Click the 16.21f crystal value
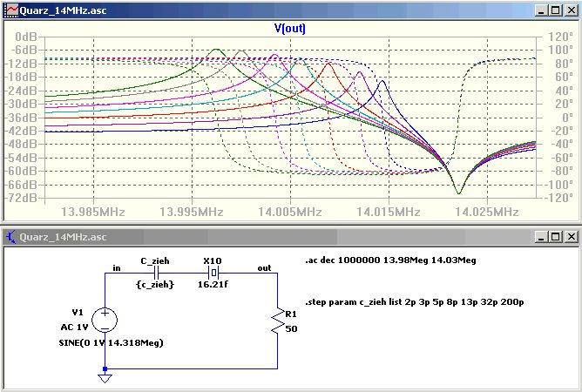Screen dimensions: 582x392 [x=213, y=285]
